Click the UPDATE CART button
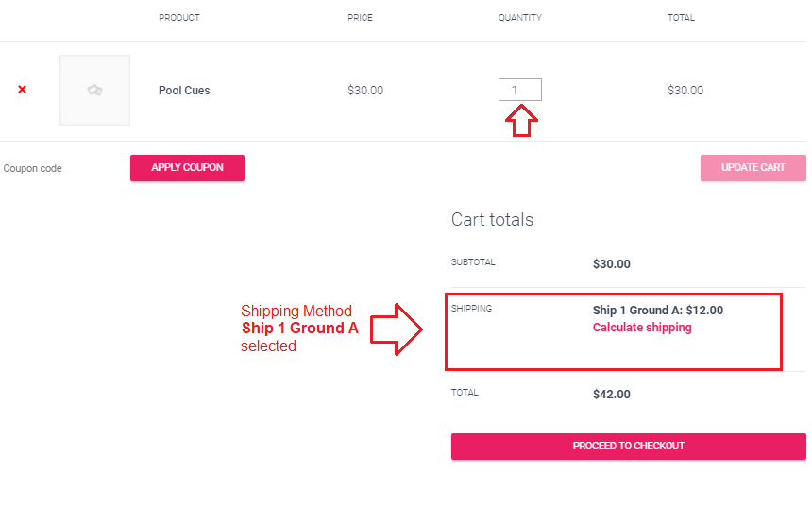The height and width of the screenshot is (506, 812). [753, 168]
